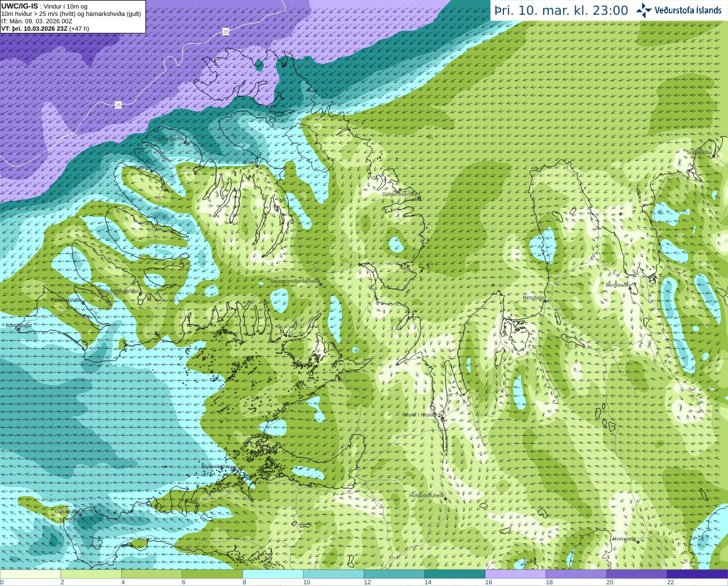Click the Gufuskálar station marker

pos(80,514)
